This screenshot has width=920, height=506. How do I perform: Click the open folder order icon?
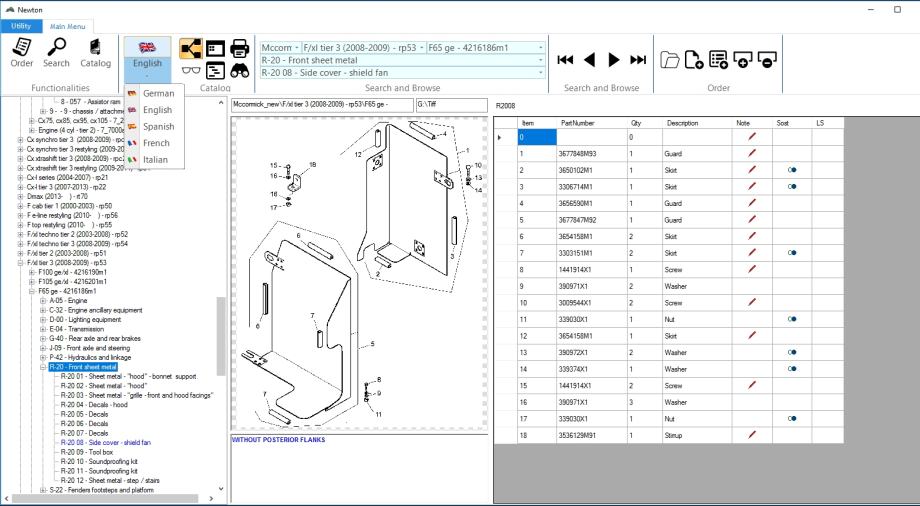point(670,60)
